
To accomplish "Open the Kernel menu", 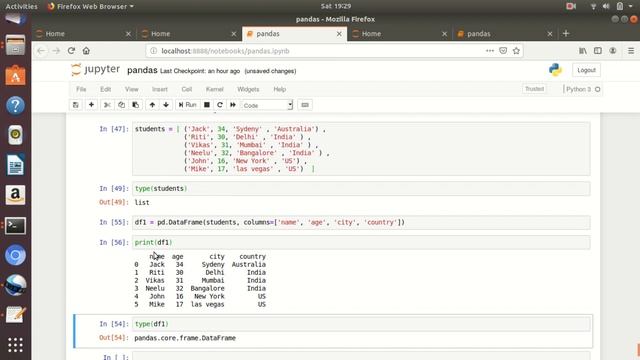I will click(214, 89).
